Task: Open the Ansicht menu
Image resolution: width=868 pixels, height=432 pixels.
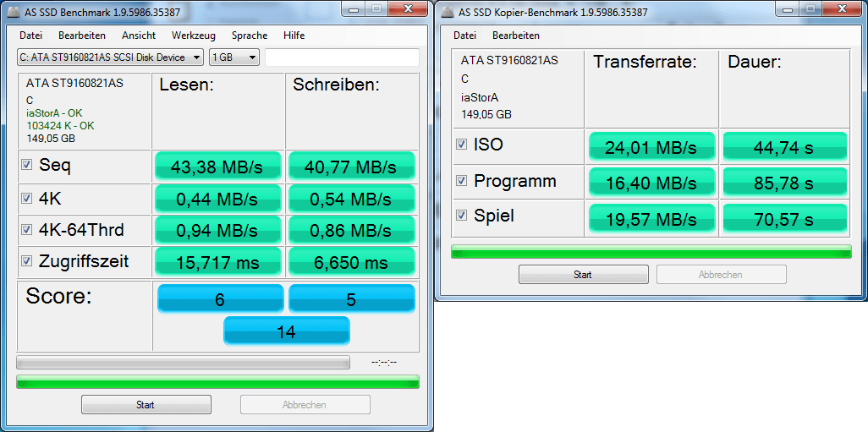Action: tap(139, 36)
